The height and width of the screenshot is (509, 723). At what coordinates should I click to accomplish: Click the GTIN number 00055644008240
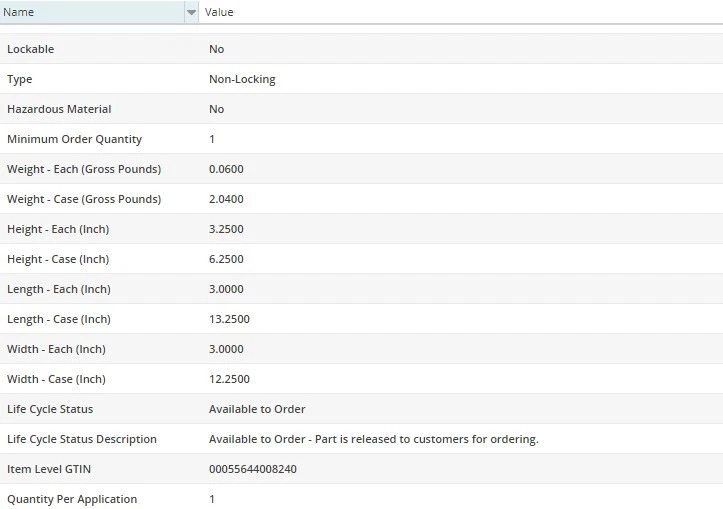pyautogui.click(x=253, y=469)
